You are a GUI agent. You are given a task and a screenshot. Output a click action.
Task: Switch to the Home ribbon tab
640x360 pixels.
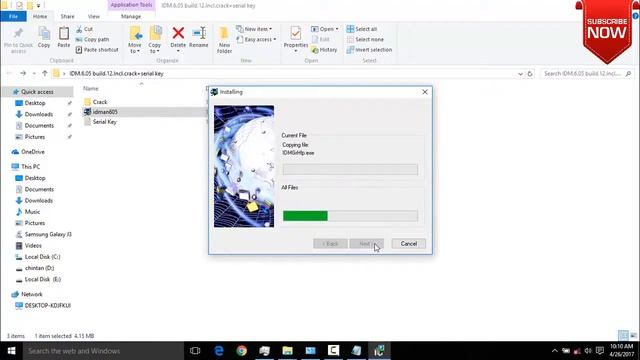point(40,16)
